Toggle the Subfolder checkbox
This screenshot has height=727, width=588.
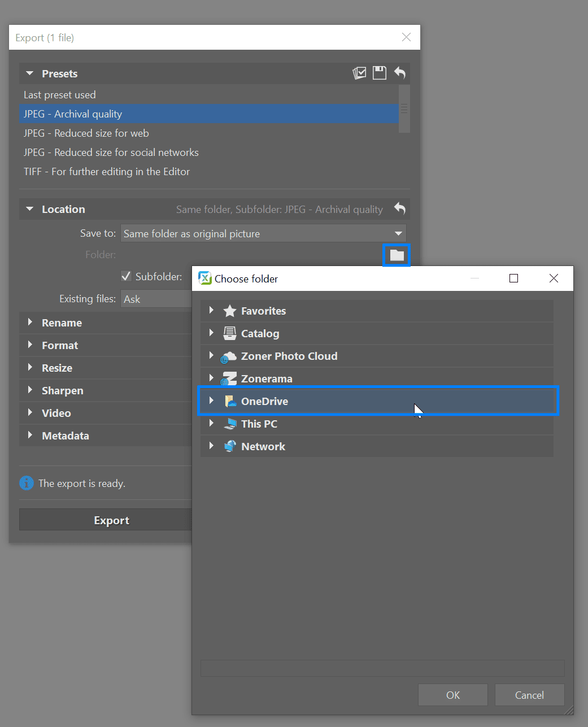point(127,276)
